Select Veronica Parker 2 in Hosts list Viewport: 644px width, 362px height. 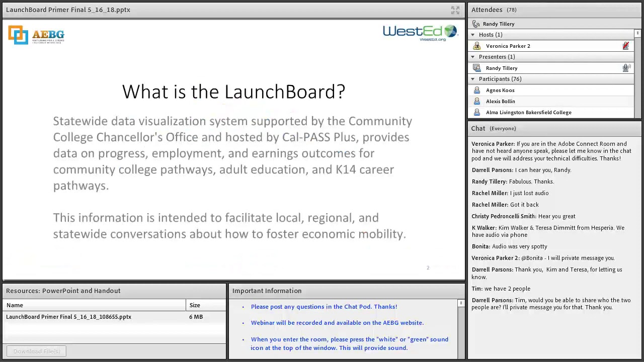[551, 46]
